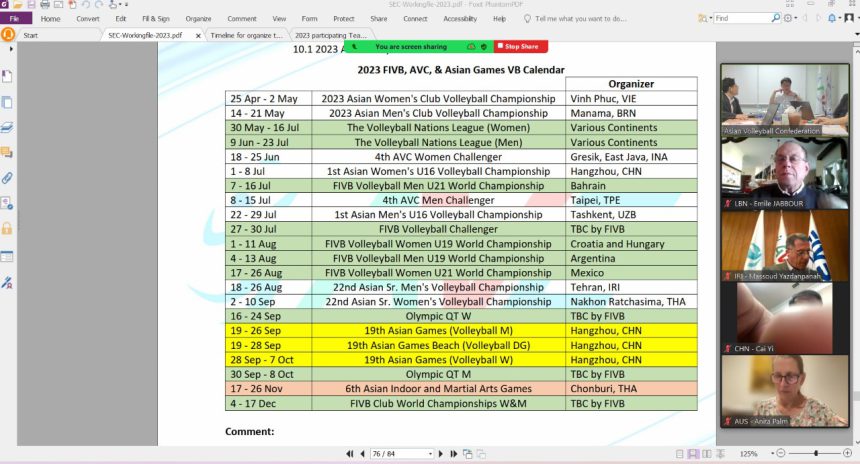Click the red Stop Share button
This screenshot has height=464, width=860.
click(x=521, y=47)
